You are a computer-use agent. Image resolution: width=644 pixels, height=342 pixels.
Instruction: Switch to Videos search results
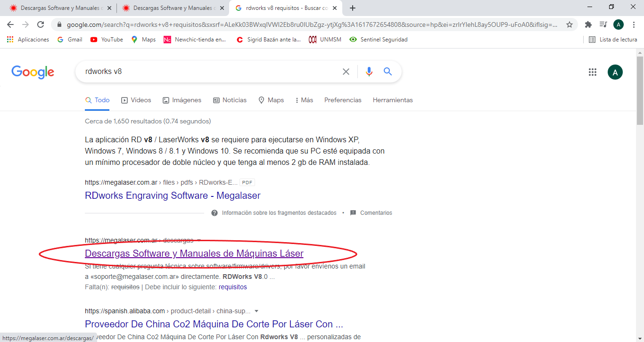[x=136, y=100]
